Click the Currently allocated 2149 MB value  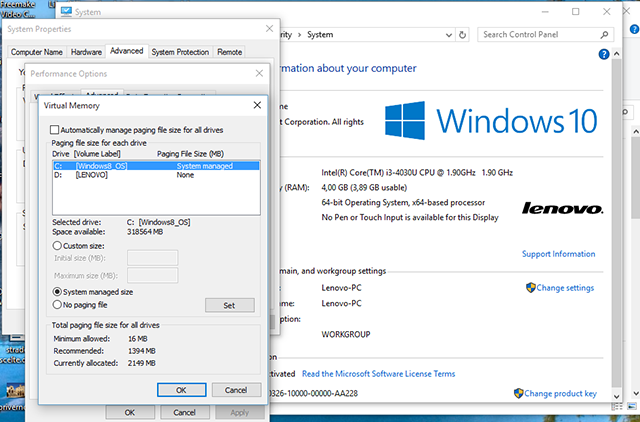click(x=141, y=363)
